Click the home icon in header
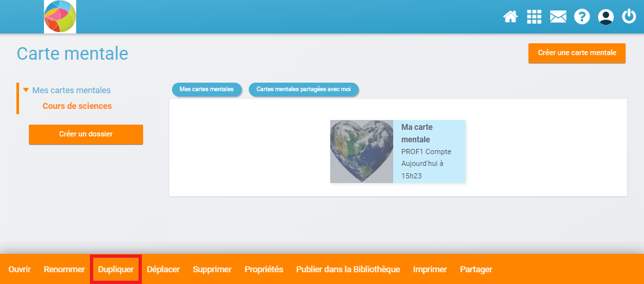Screen dimensions: 644x284 click(x=511, y=17)
